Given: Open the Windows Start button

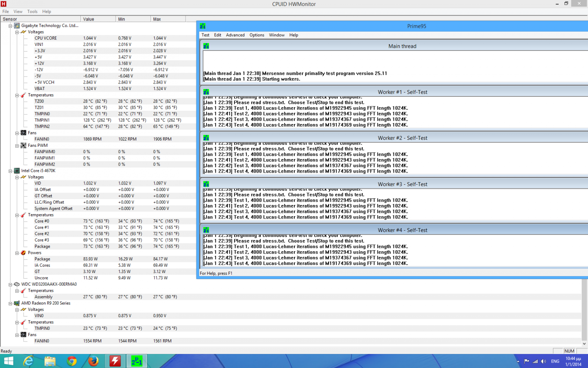Looking at the screenshot, I should (8, 361).
